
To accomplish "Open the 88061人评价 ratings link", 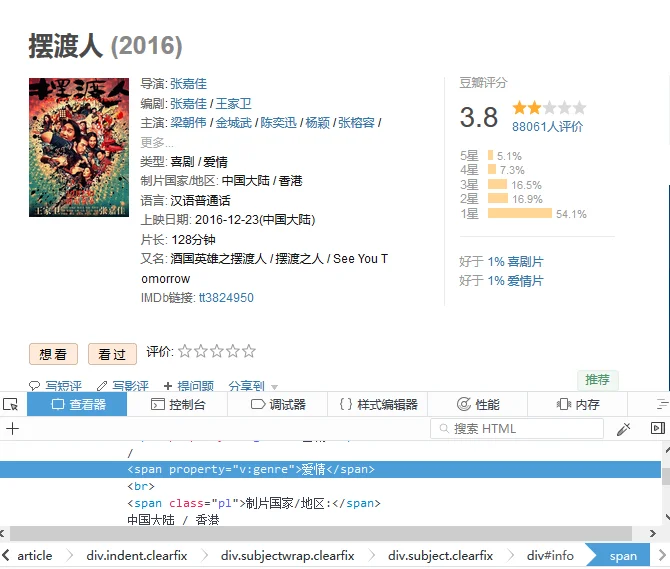I will pyautogui.click(x=547, y=126).
